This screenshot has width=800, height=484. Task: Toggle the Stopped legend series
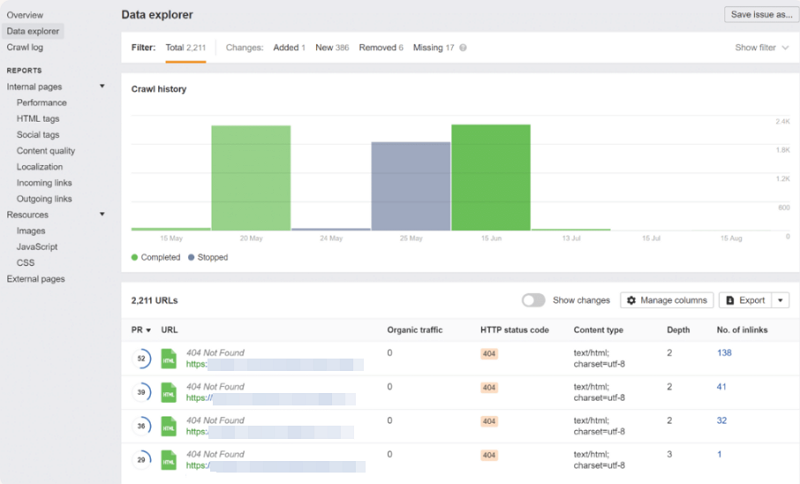pyautogui.click(x=207, y=257)
